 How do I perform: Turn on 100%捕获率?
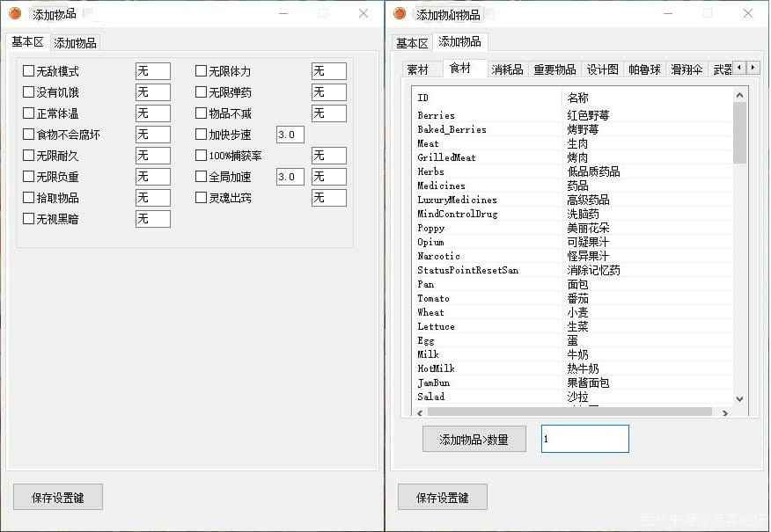(202, 155)
